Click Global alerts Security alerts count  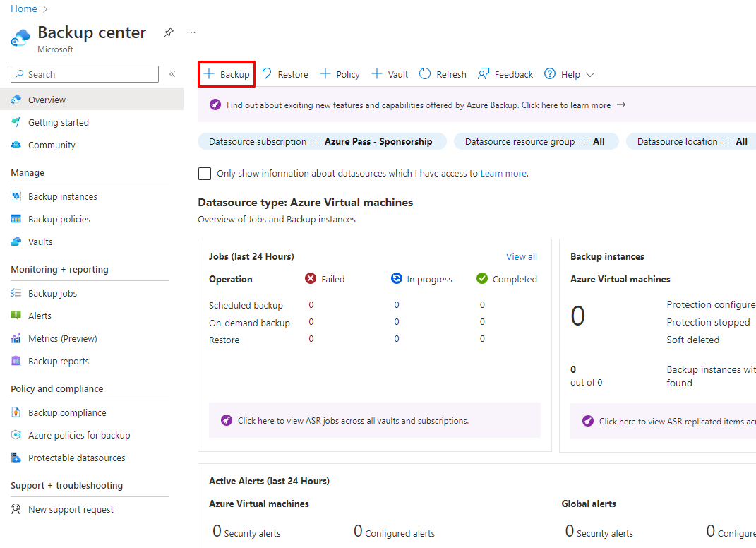(570, 531)
